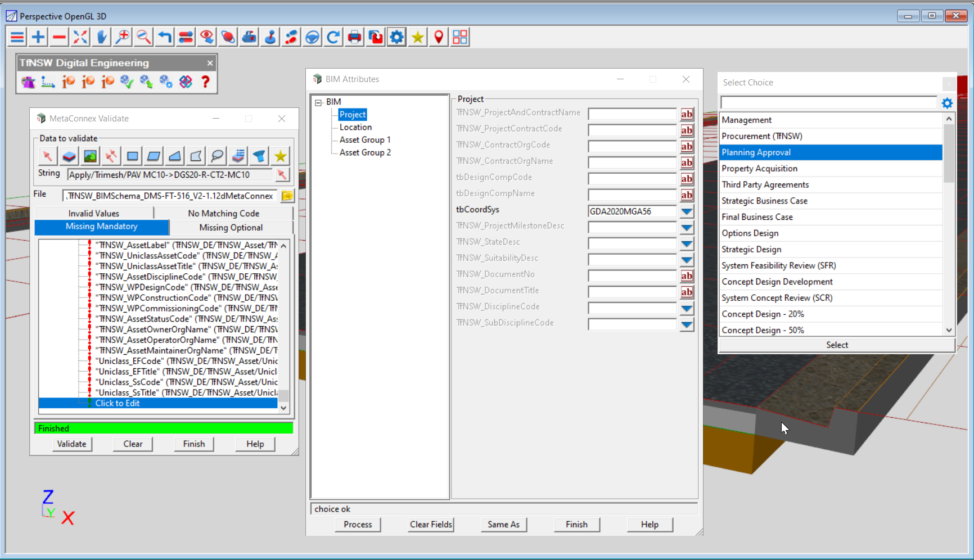Screen dimensions: 974x560
Task: Click the Process button in BIM Attributes
Action: [x=358, y=524]
